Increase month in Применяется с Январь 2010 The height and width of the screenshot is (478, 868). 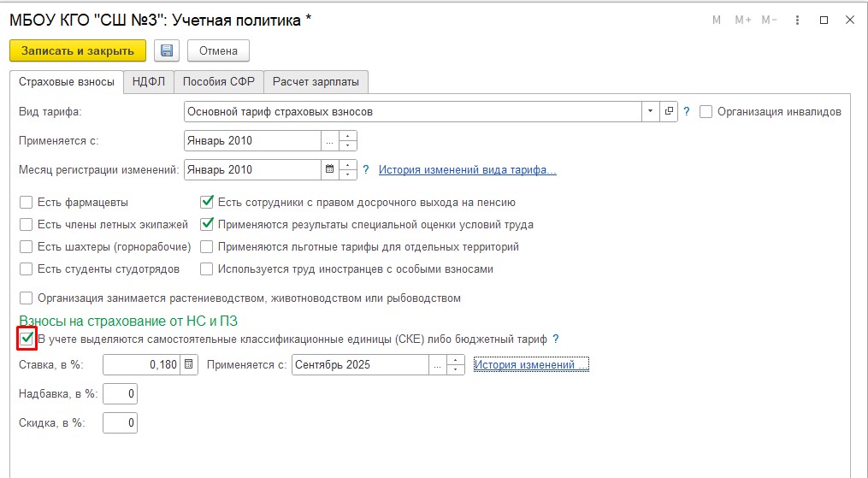click(348, 136)
